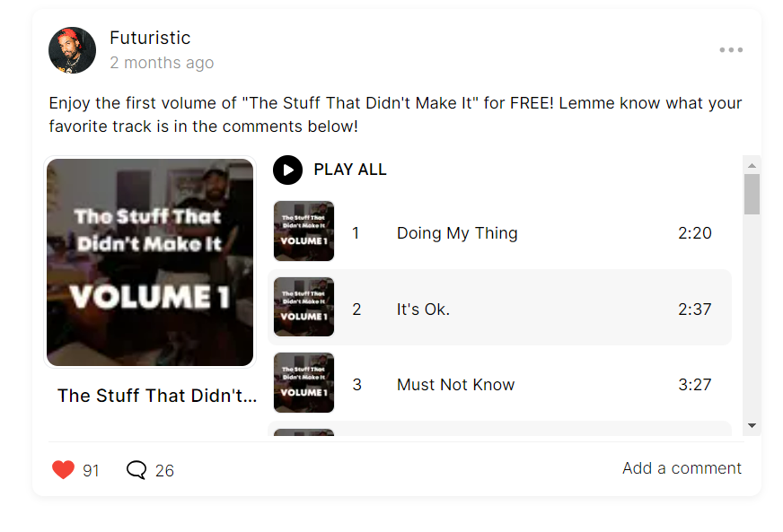Click the Play All circle icon
The height and width of the screenshot is (532, 783).
(288, 170)
